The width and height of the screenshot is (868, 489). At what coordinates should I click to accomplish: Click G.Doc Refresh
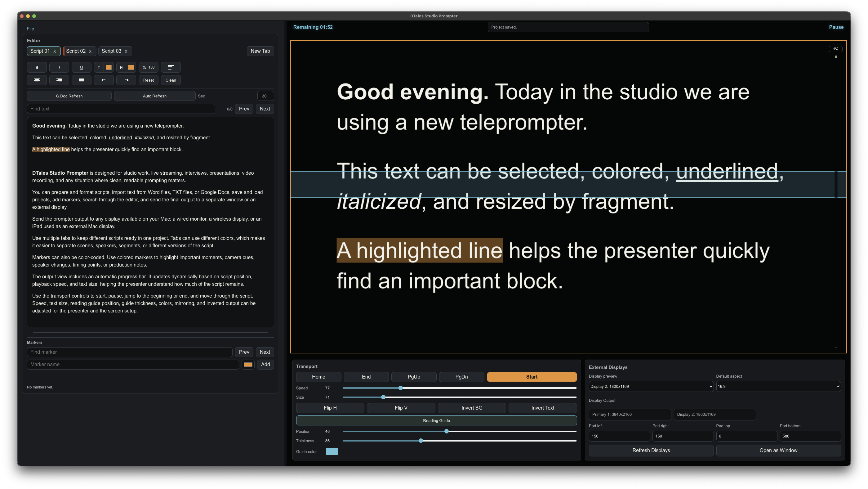coord(69,96)
